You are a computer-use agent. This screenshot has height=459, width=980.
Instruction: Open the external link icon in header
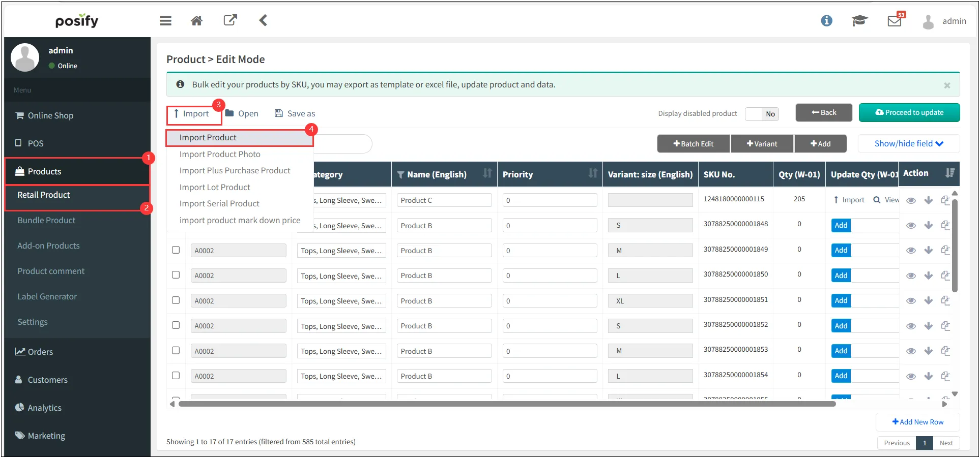point(230,20)
